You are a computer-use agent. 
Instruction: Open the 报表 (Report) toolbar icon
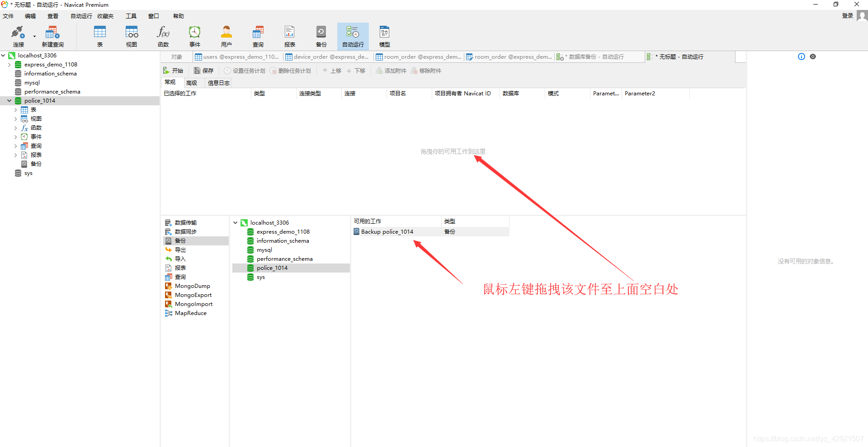290,36
